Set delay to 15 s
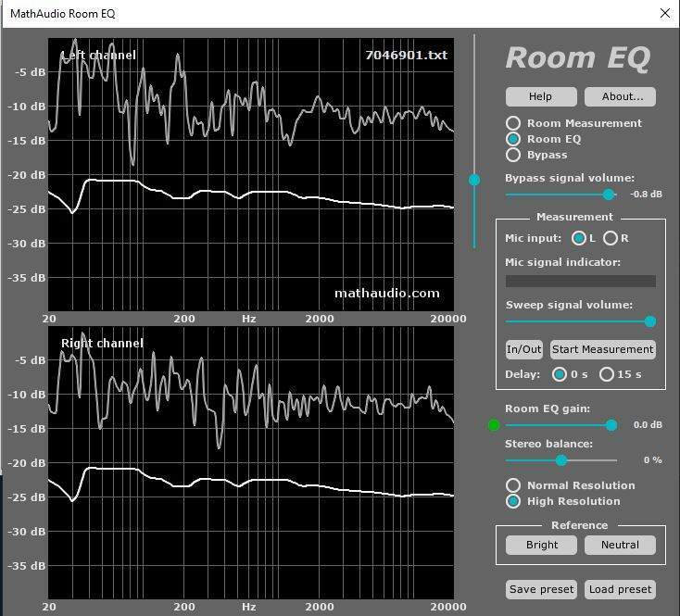 coord(606,374)
